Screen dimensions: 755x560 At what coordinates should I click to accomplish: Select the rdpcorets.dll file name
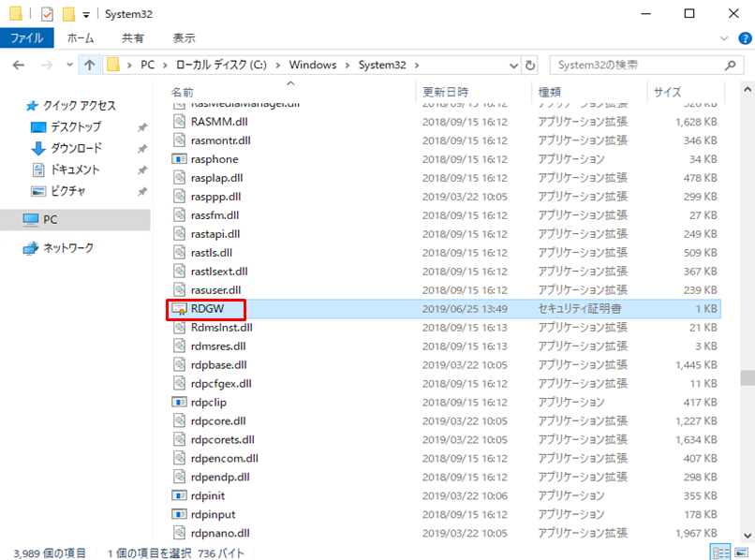click(222, 439)
